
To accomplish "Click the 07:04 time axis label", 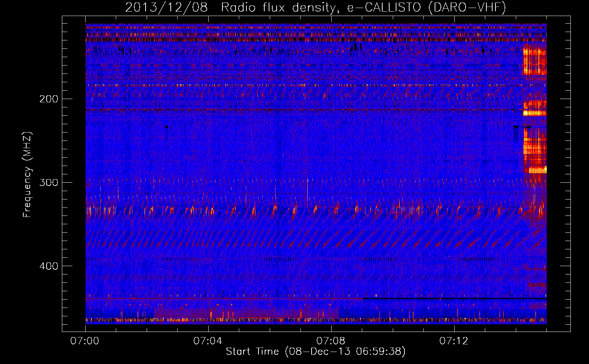I will 208,341.
